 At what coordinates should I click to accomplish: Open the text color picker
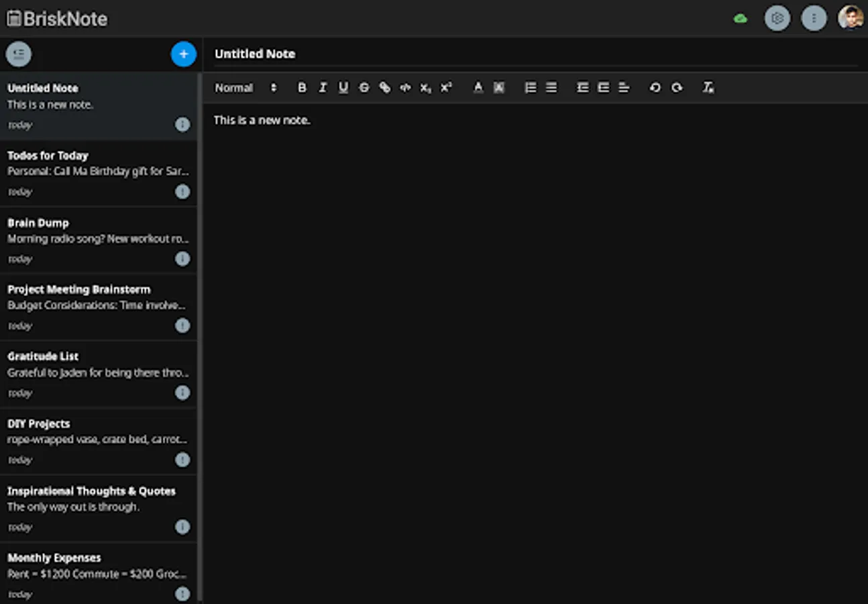[x=478, y=87]
